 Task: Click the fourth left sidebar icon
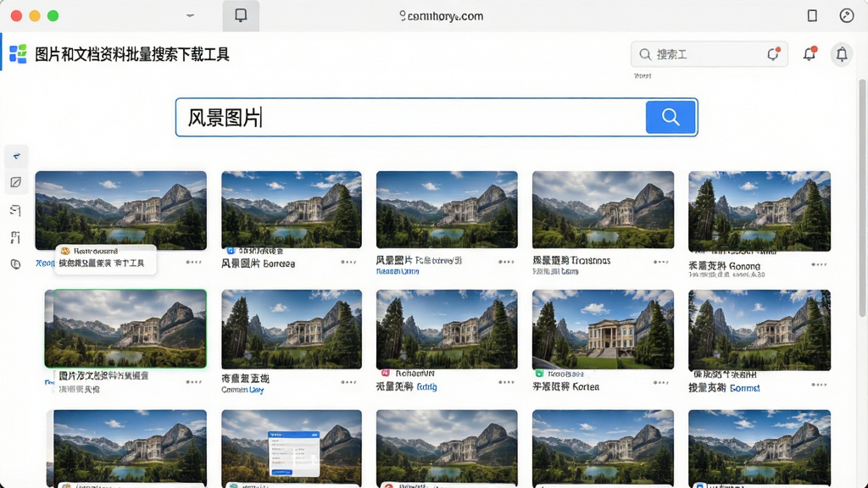point(16,237)
